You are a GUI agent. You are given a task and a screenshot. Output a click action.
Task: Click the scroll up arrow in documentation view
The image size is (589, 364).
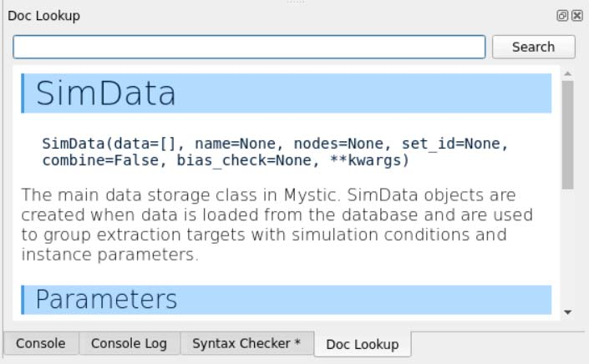coord(568,74)
